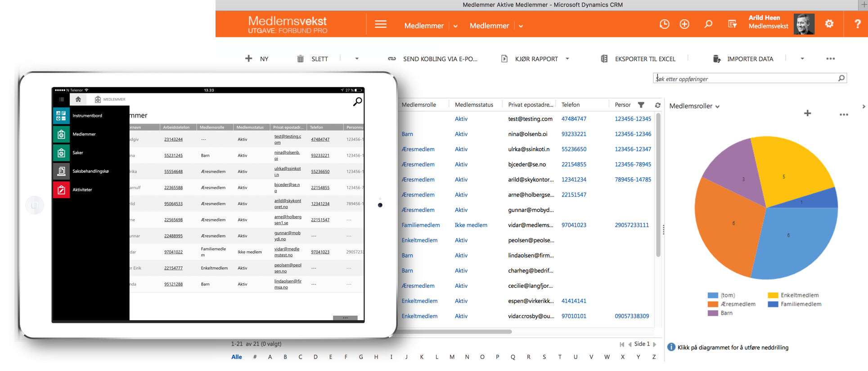Image resolution: width=868 pixels, height=371 pixels.
Task: Click the Excel export icon
Action: click(604, 59)
